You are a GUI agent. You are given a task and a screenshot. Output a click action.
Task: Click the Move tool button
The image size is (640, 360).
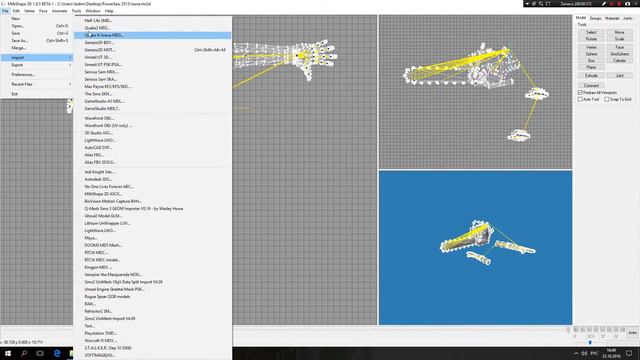[619, 32]
